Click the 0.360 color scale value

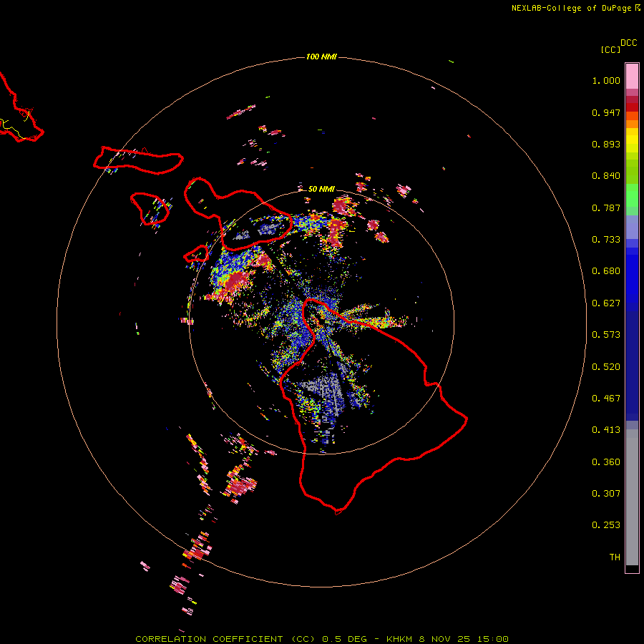pos(606,462)
